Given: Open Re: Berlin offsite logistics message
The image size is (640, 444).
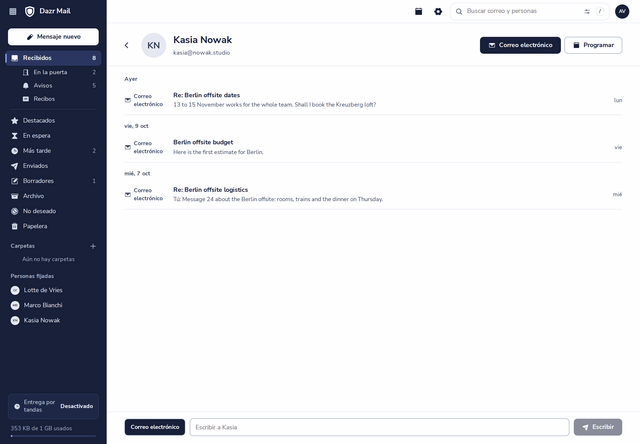Looking at the screenshot, I should coord(373,195).
